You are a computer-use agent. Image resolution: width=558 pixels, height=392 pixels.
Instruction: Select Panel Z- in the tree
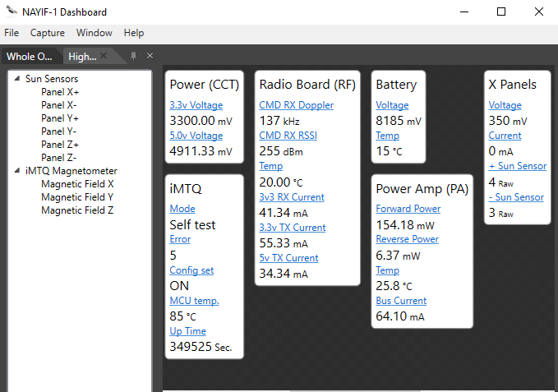point(58,158)
